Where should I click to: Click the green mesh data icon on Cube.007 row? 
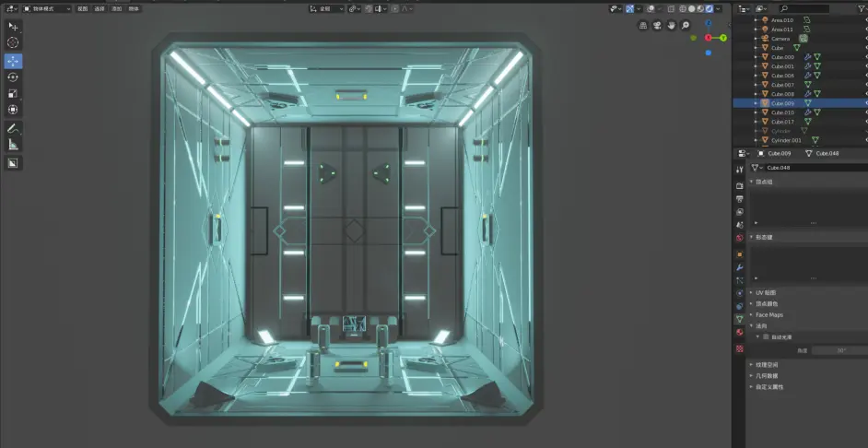tap(808, 85)
